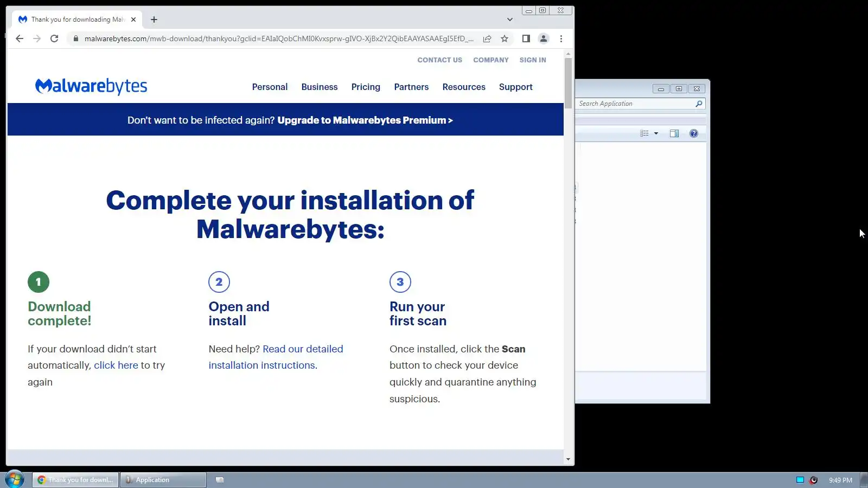The height and width of the screenshot is (488, 868).
Task: Click the padlock site info icon
Action: pos(76,38)
